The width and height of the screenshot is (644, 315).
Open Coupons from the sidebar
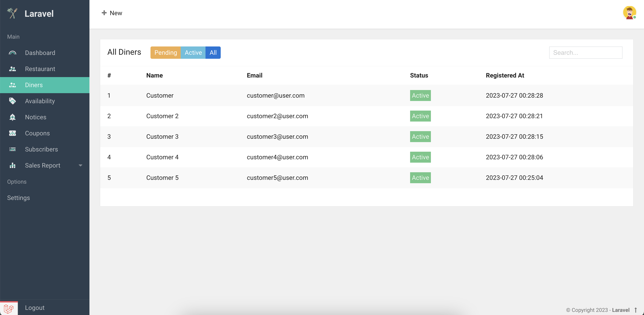click(38, 133)
